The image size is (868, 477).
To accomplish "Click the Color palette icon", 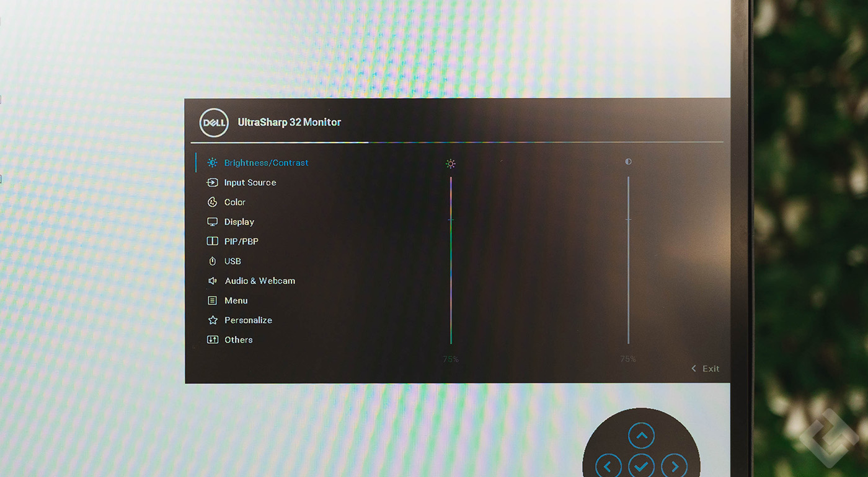I will click(x=213, y=202).
